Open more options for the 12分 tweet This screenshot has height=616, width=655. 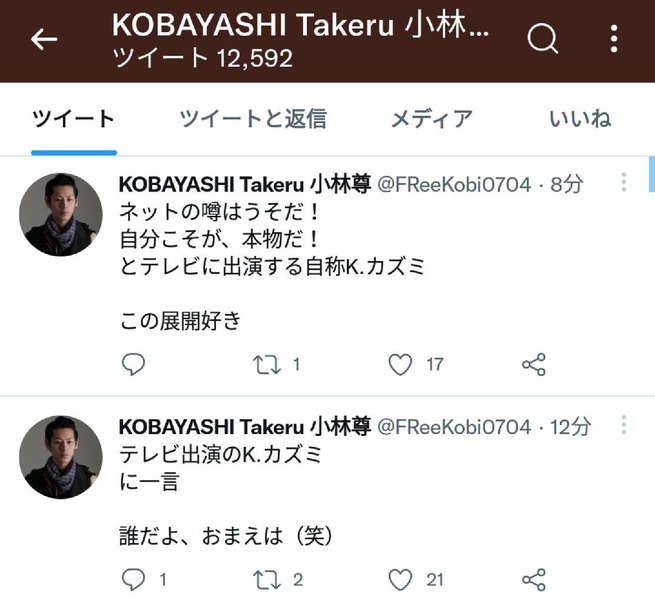624,427
